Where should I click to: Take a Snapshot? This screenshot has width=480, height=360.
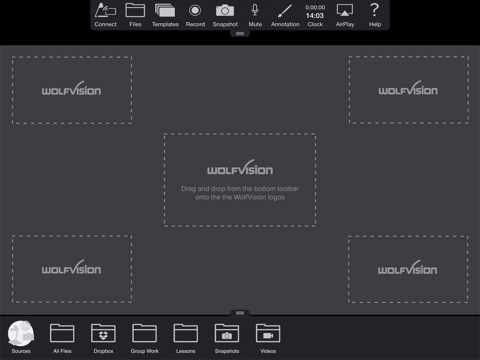point(225,15)
